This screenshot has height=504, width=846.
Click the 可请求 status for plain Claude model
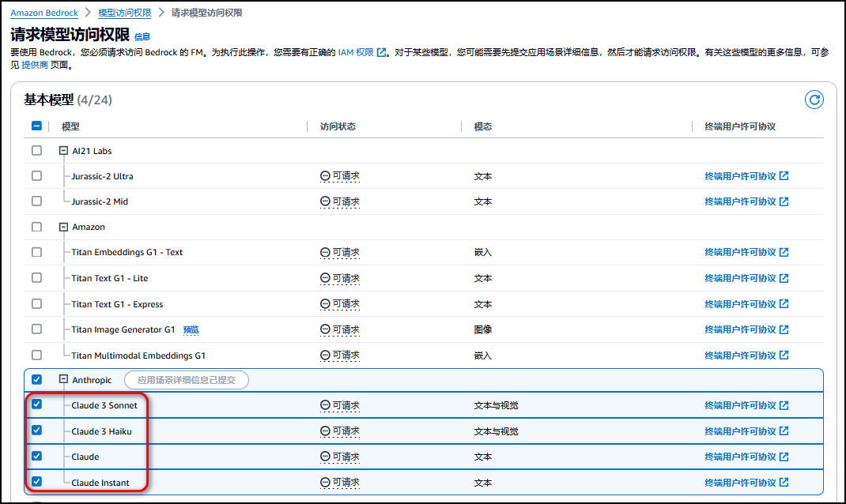tap(340, 457)
